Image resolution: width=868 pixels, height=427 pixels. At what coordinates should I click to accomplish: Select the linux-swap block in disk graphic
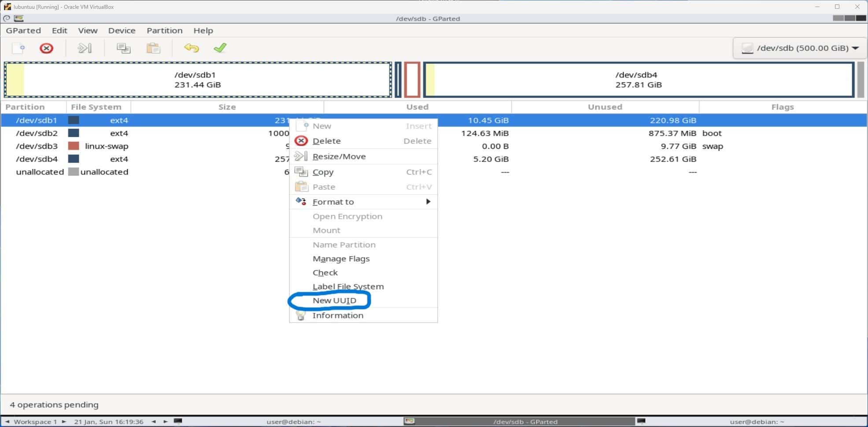coord(412,80)
